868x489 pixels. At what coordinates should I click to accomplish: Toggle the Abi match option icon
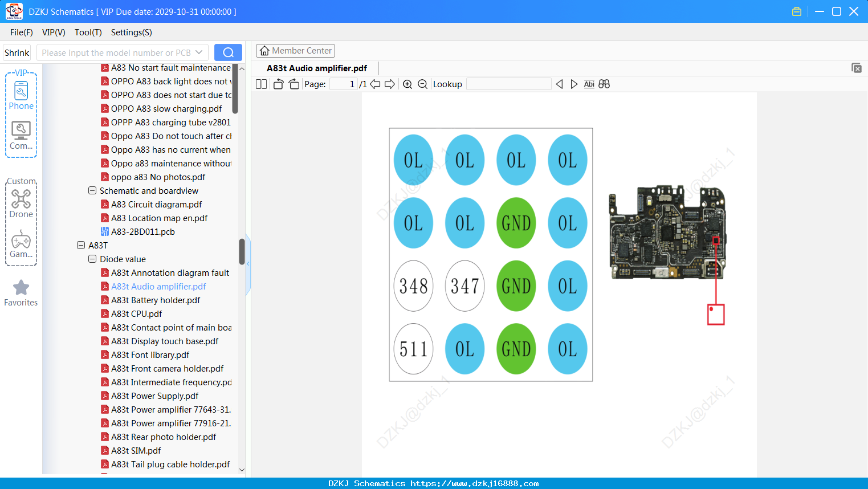(x=589, y=84)
